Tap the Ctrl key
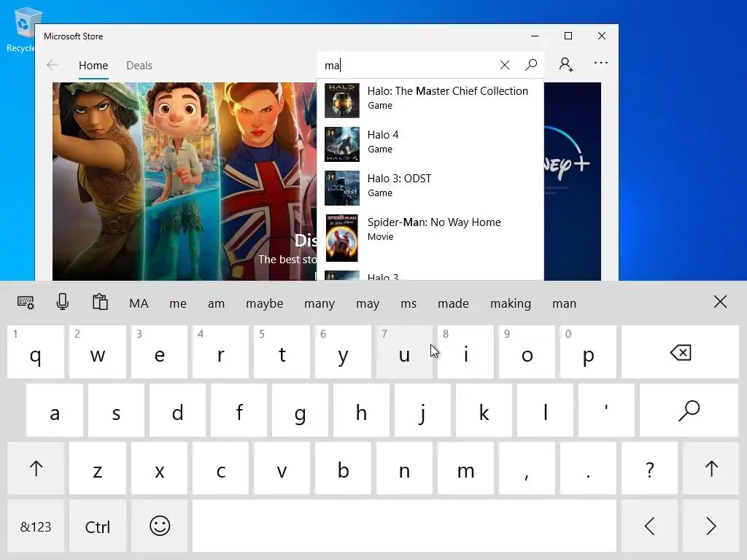747x560 pixels. [x=98, y=526]
